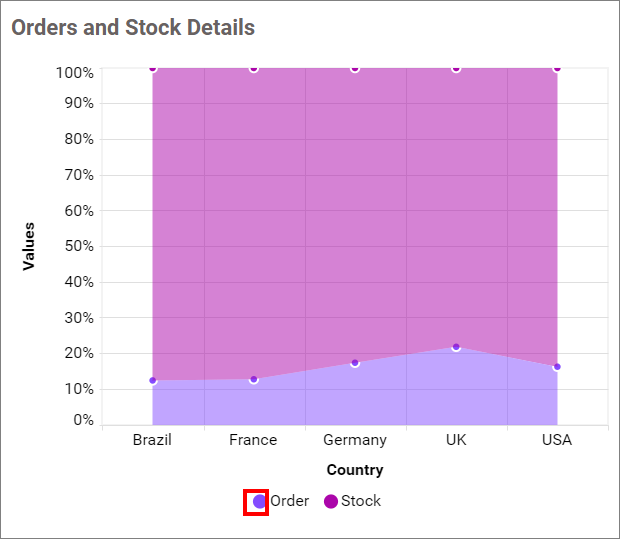Viewport: 620px width, 539px height.
Task: Click the Order data point for Brazil
Action: pos(153,380)
